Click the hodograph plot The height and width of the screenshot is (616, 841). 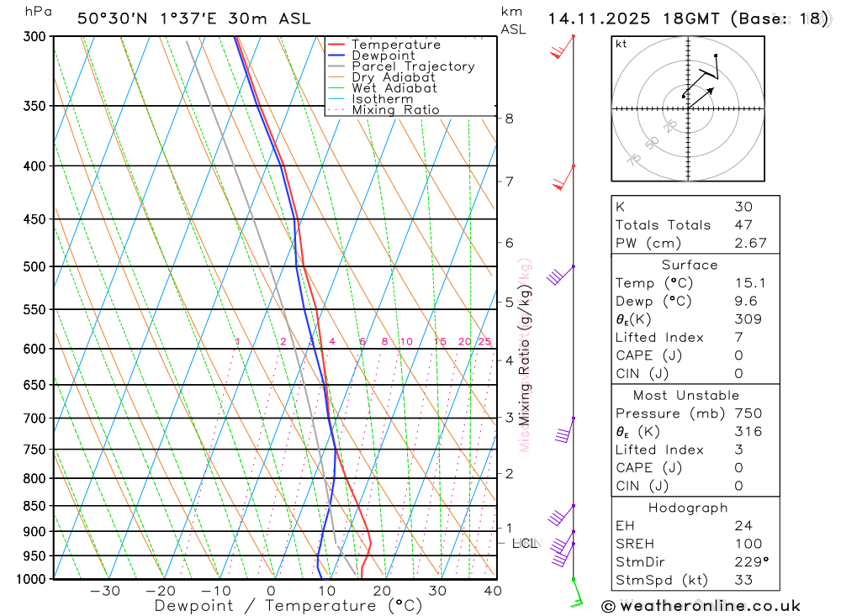click(688, 109)
